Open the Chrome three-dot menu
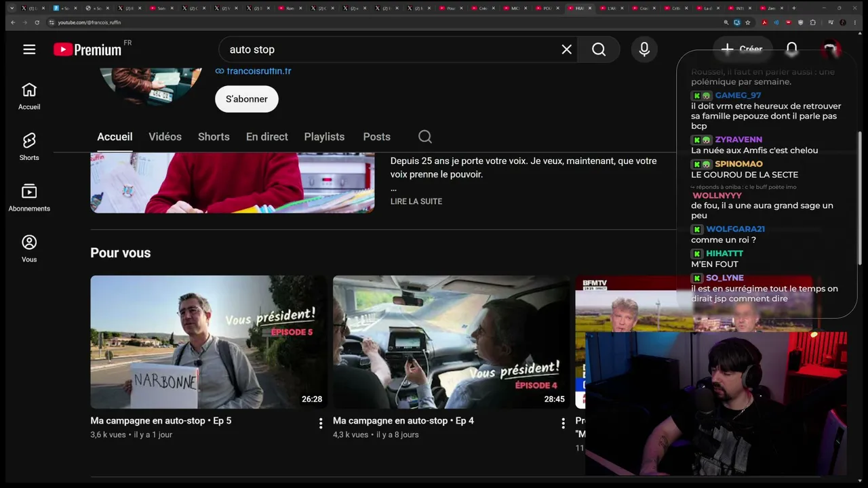Image resolution: width=868 pixels, height=488 pixels. 855,22
